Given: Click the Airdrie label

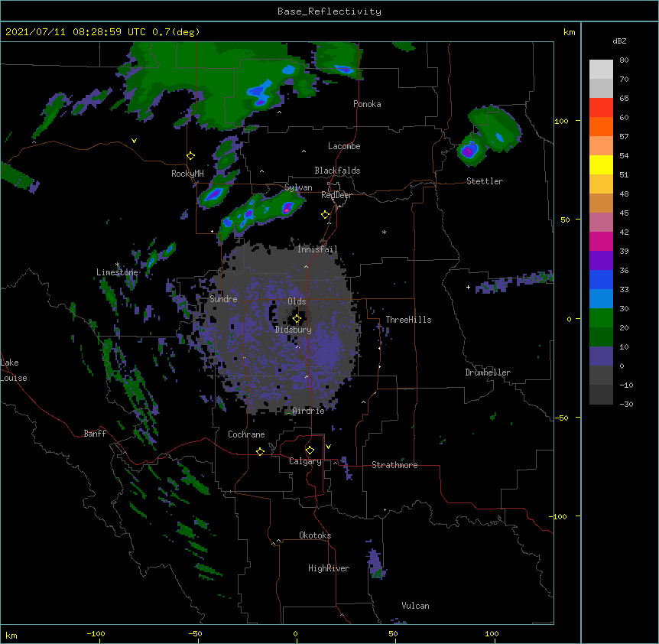Looking at the screenshot, I should pyautogui.click(x=309, y=411).
